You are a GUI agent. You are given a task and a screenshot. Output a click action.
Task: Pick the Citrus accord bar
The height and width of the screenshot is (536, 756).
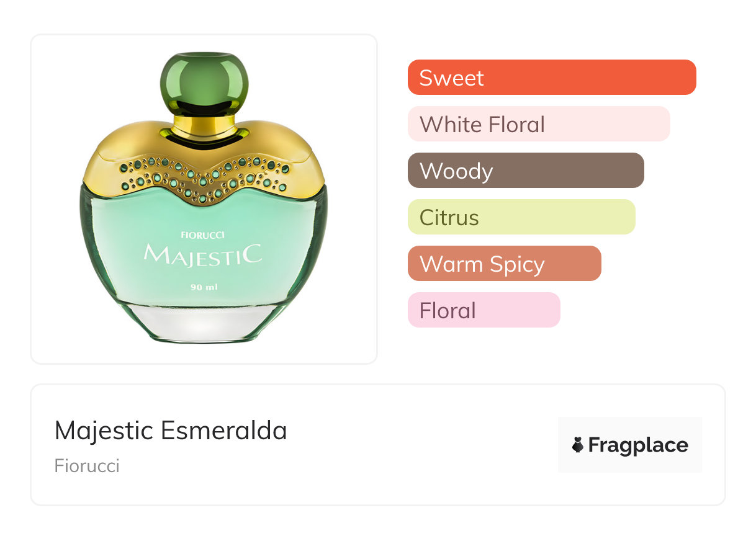[521, 217]
